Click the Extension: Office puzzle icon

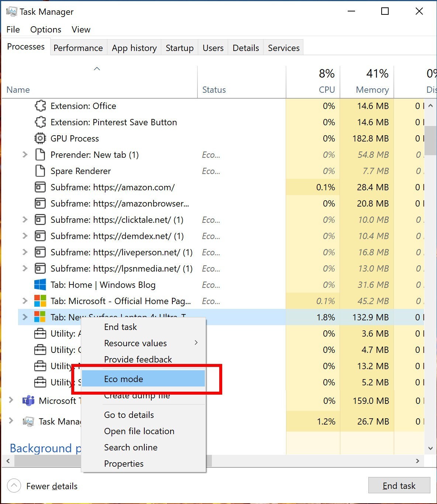[x=40, y=106]
